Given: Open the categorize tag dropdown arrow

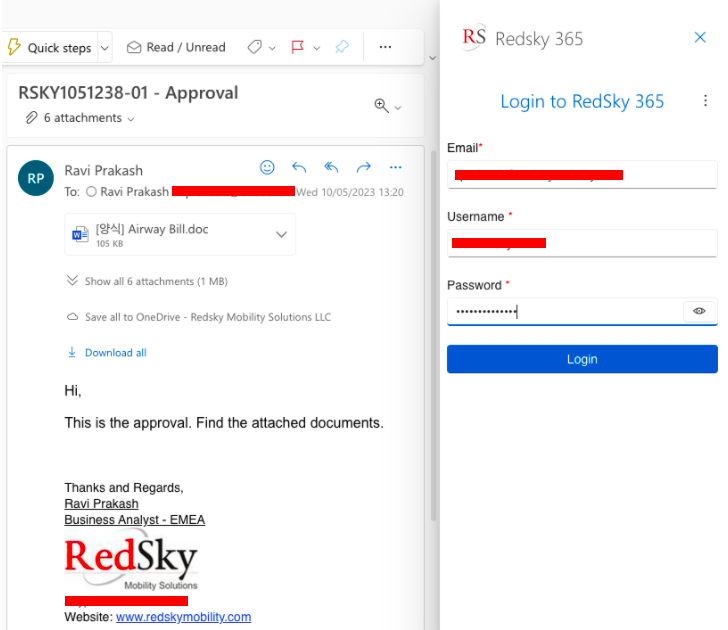Looking at the screenshot, I should [x=272, y=48].
